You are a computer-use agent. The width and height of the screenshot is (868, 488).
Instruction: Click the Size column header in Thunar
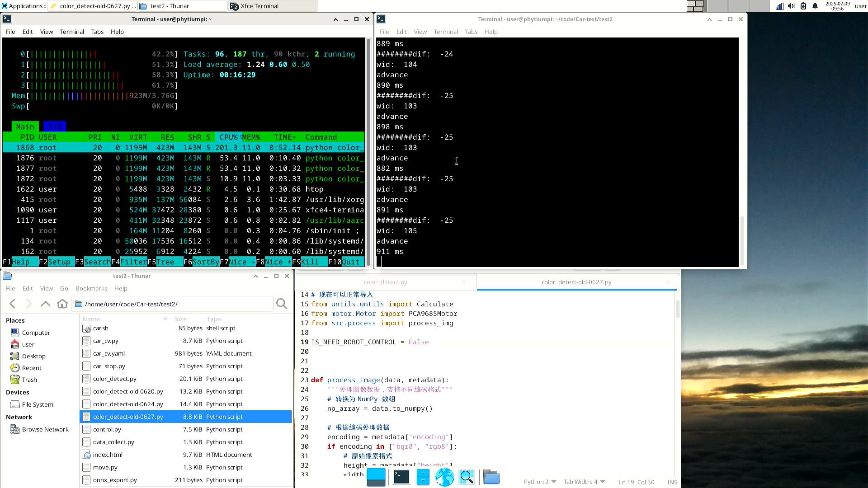(x=180, y=319)
